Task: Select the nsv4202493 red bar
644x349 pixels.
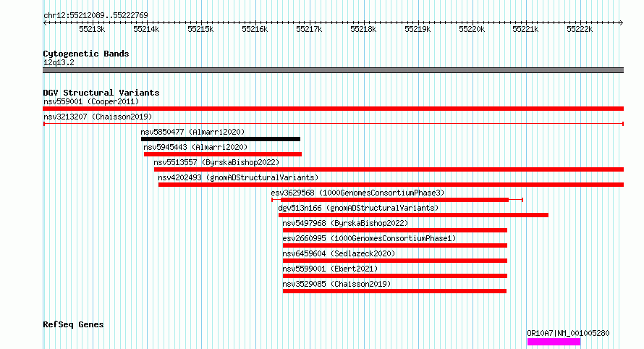Action: 391,185
